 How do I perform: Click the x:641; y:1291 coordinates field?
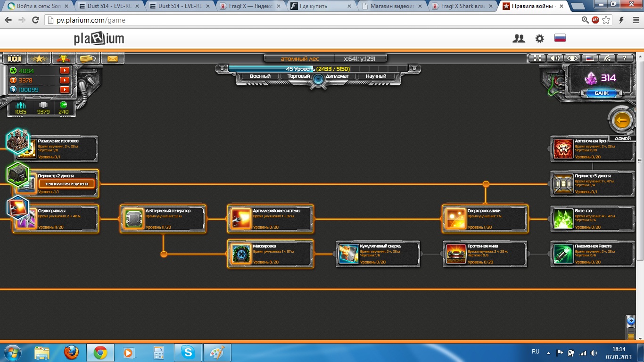point(360,58)
